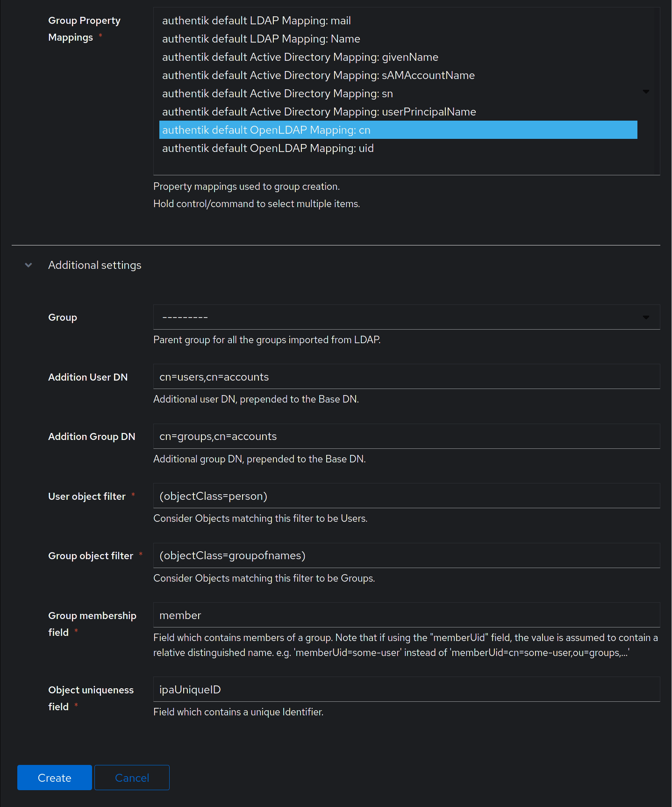Click the Cancel button

132,778
